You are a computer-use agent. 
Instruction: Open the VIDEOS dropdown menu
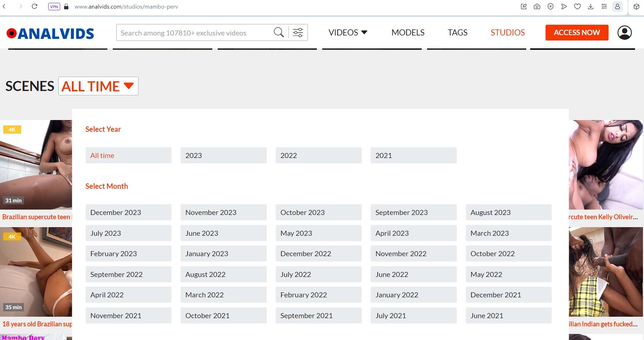pyautogui.click(x=348, y=33)
